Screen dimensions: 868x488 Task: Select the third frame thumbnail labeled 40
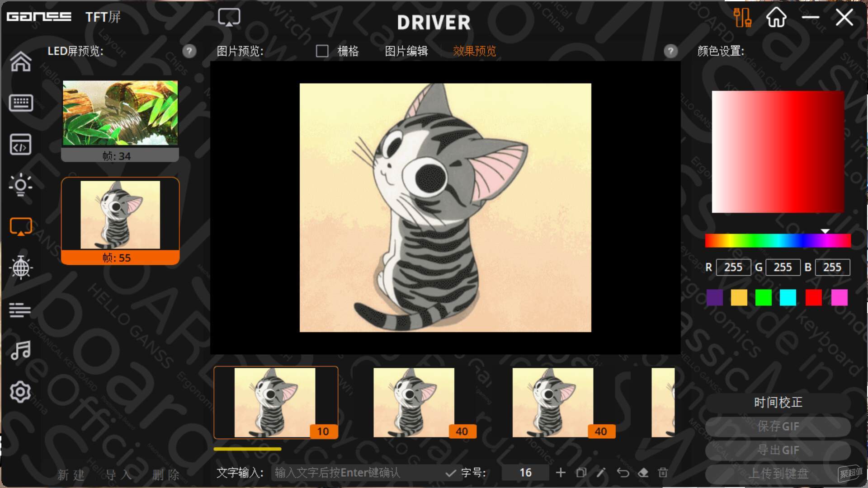[553, 402]
